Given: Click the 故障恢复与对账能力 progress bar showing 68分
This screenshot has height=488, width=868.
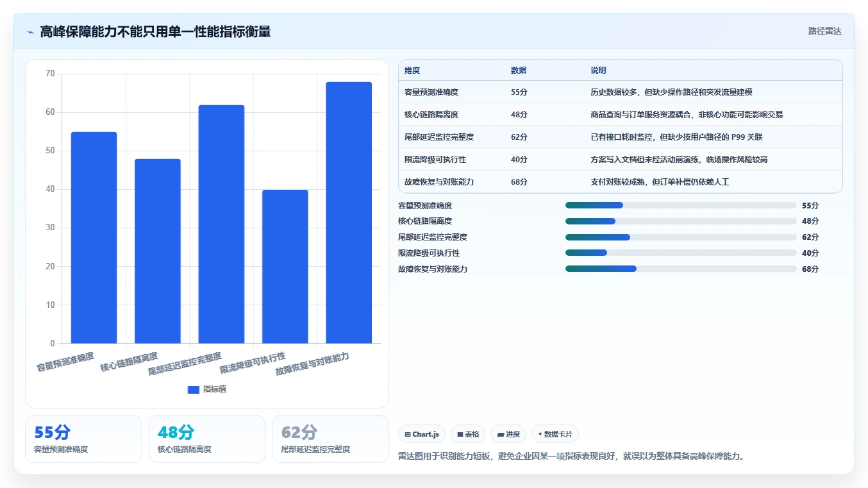Looking at the screenshot, I should (x=681, y=269).
